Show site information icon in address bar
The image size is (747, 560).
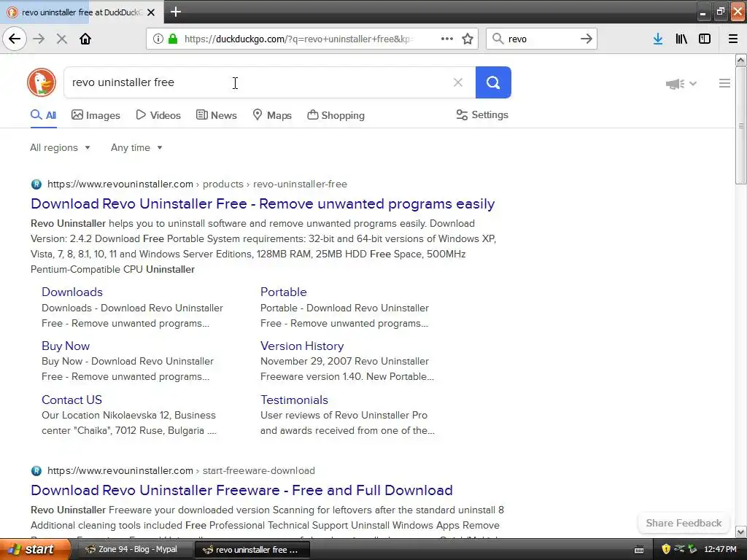(x=158, y=39)
